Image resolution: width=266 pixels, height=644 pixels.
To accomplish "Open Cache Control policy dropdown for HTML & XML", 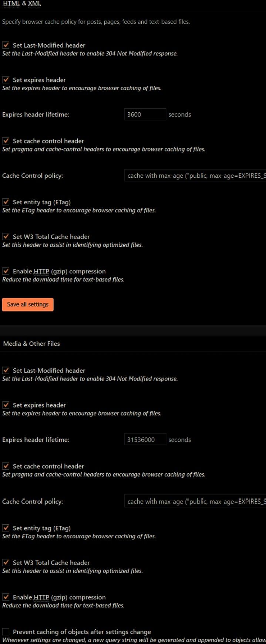I will (x=195, y=176).
